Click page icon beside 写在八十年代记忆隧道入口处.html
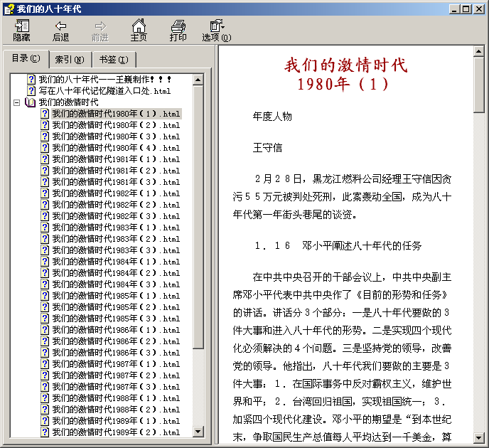This screenshot has height=448, width=489. tap(31, 91)
